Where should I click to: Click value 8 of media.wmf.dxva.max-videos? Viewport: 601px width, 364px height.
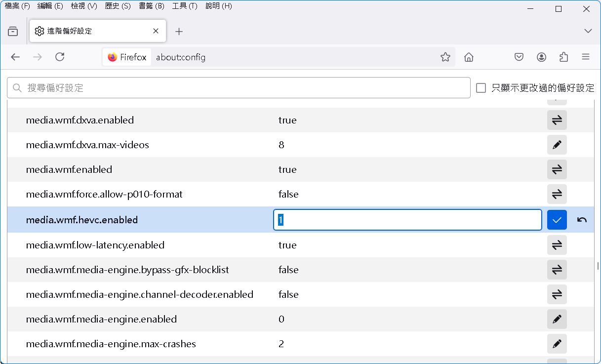click(281, 145)
